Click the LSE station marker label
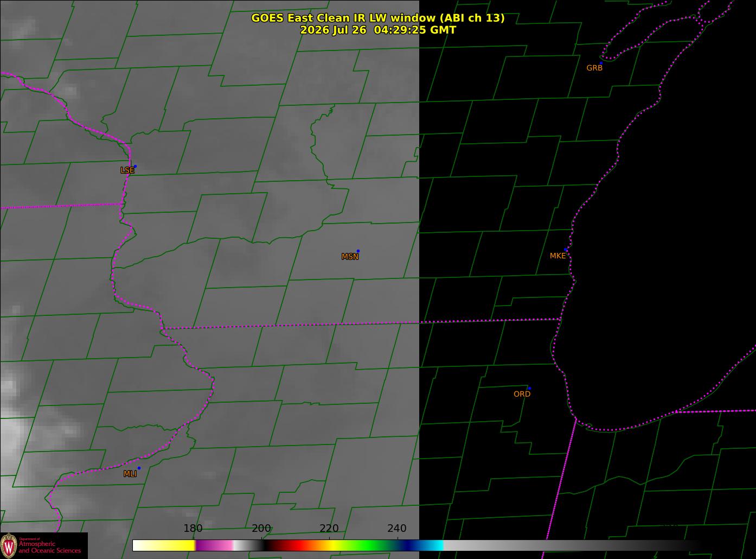Image resolution: width=756 pixels, height=559 pixels. click(127, 170)
